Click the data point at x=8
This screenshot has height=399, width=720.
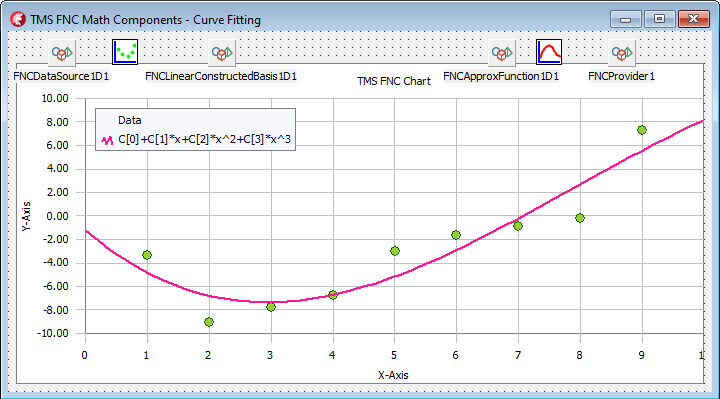[x=580, y=218]
